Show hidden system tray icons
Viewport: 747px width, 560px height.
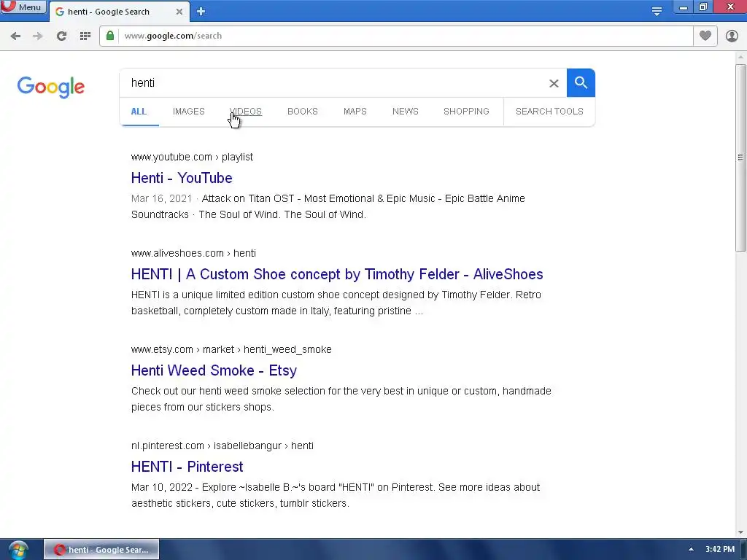tap(691, 549)
